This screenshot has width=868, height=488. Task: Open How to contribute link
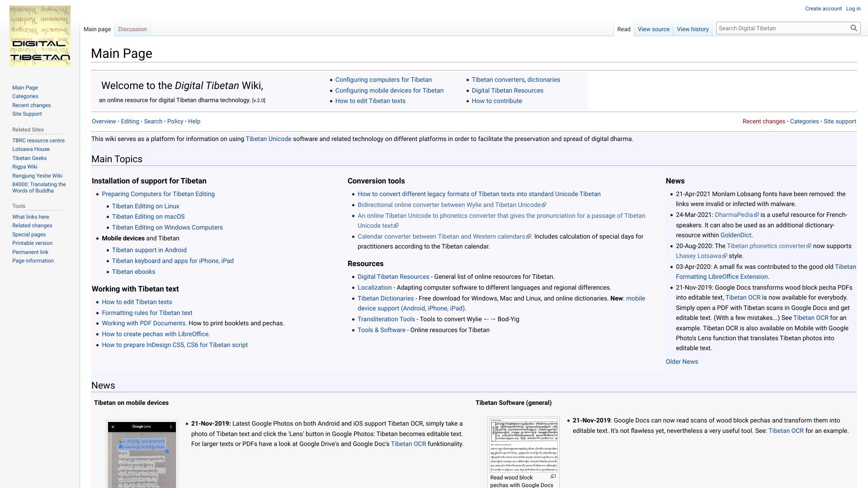tap(497, 101)
